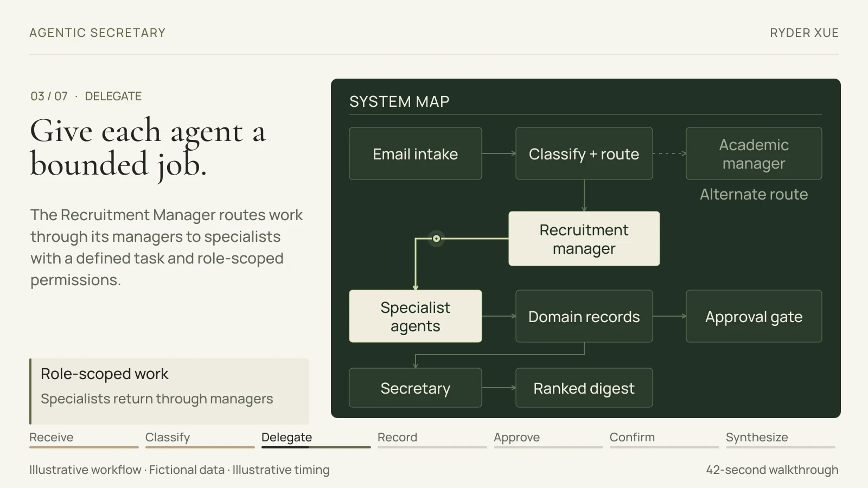Select the Confirm step tab
Screen dimensions: 868x488
click(x=665, y=439)
